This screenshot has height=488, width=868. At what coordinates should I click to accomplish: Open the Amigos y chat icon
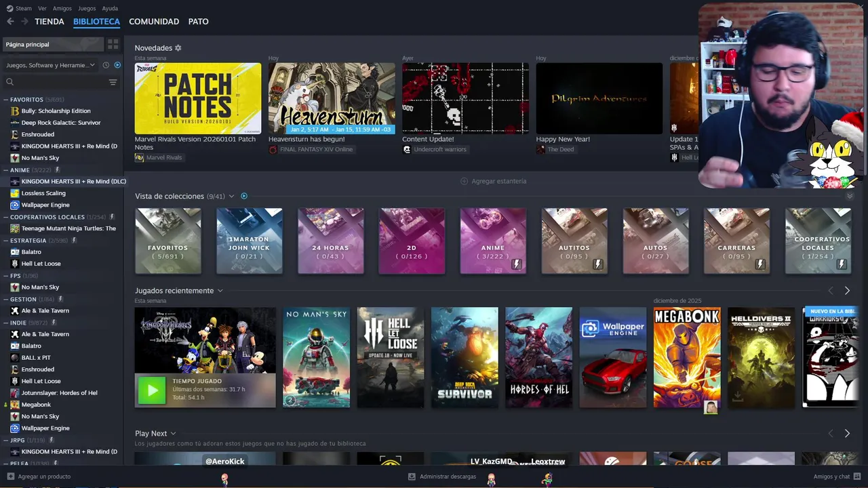click(858, 476)
